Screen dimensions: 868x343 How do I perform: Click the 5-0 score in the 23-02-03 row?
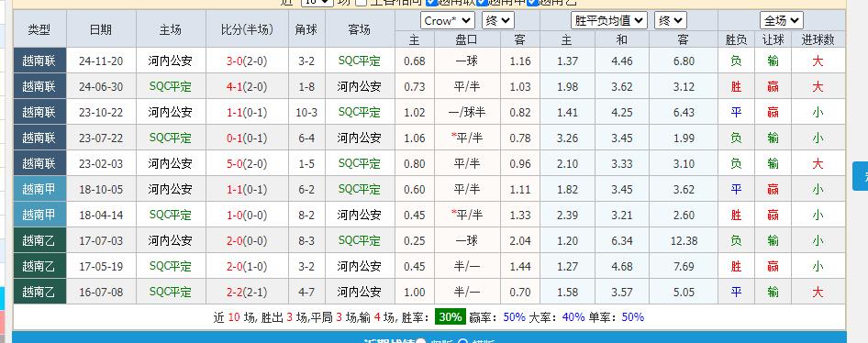click(x=235, y=164)
